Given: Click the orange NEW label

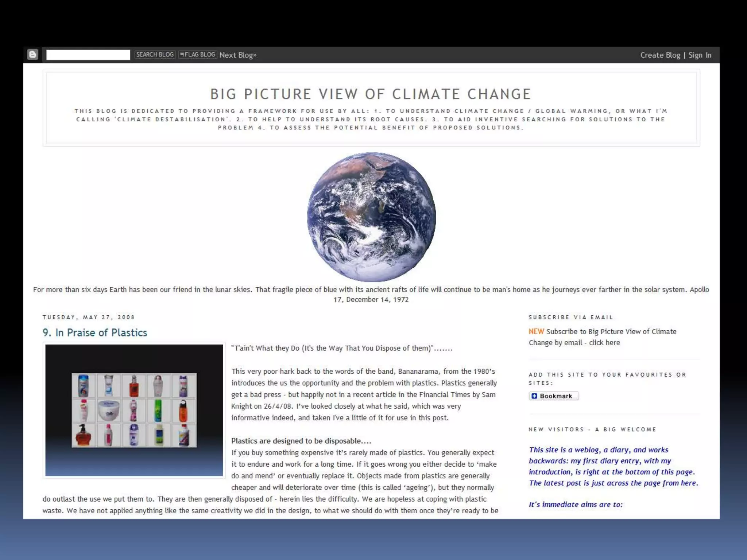Looking at the screenshot, I should [536, 331].
